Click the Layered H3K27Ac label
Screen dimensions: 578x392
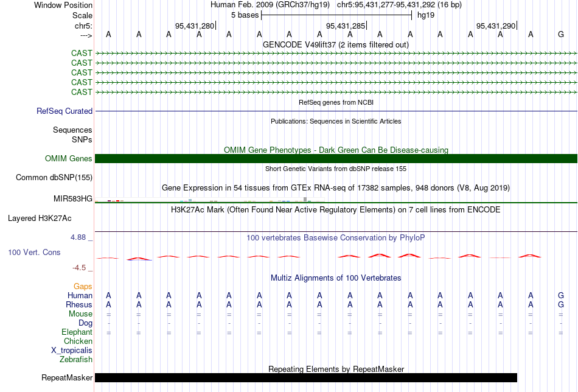point(40,219)
